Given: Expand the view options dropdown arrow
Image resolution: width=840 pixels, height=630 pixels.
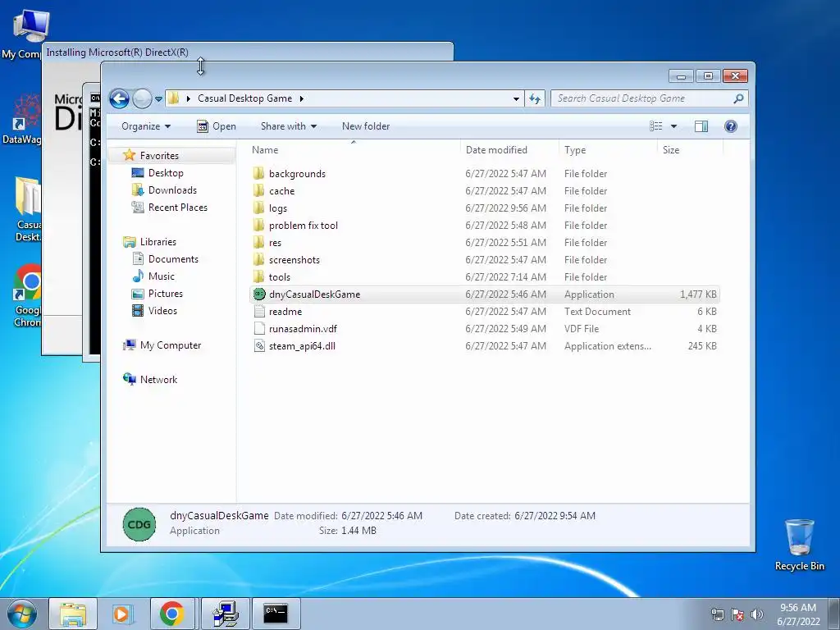Looking at the screenshot, I should [x=674, y=126].
